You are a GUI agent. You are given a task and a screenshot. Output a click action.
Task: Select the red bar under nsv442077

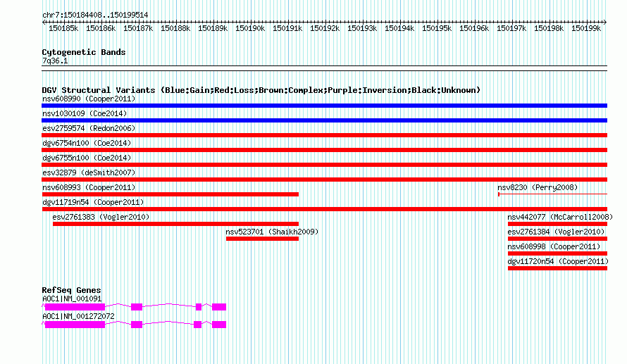click(557, 224)
